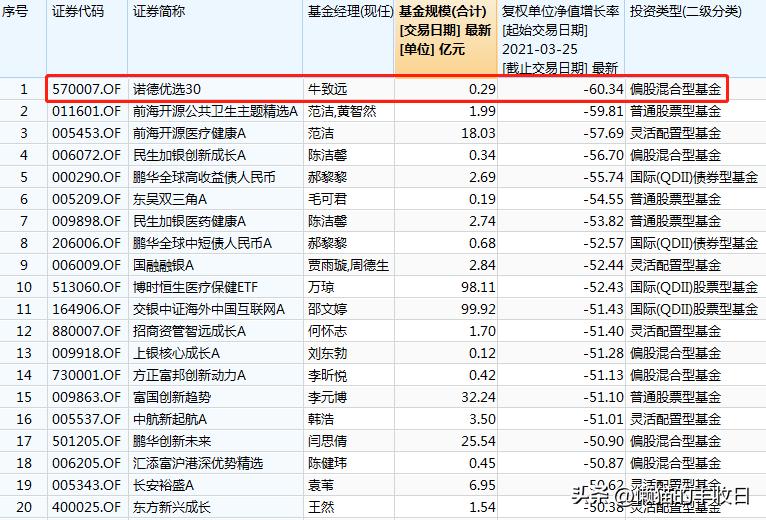Click the 投资类型(二级分类) column header
The width and height of the screenshot is (766, 520).
(686, 11)
